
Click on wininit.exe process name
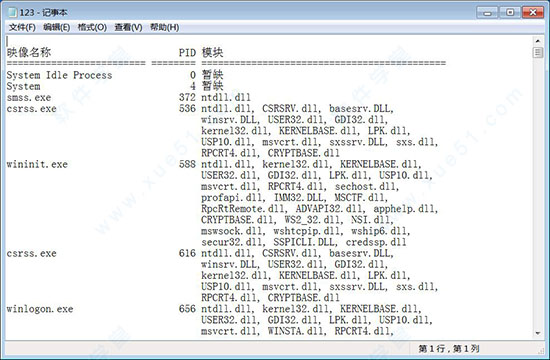[x=37, y=164]
